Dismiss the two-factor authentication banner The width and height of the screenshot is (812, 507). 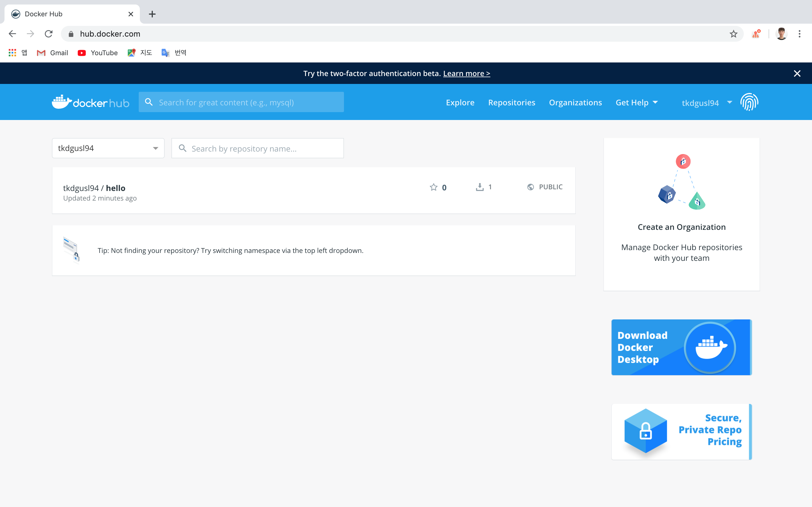click(x=797, y=74)
